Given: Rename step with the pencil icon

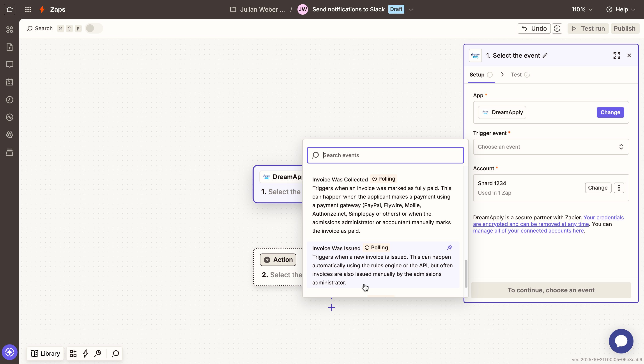Looking at the screenshot, I should point(545,55).
